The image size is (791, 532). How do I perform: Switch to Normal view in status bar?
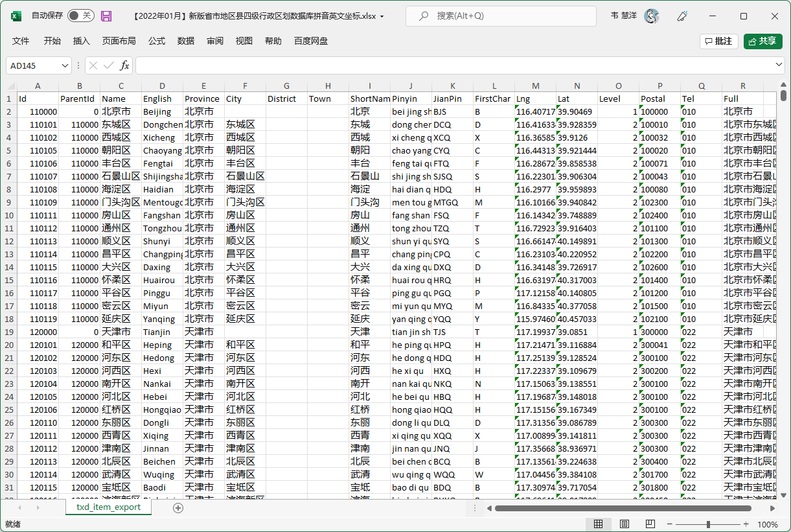[599, 524]
